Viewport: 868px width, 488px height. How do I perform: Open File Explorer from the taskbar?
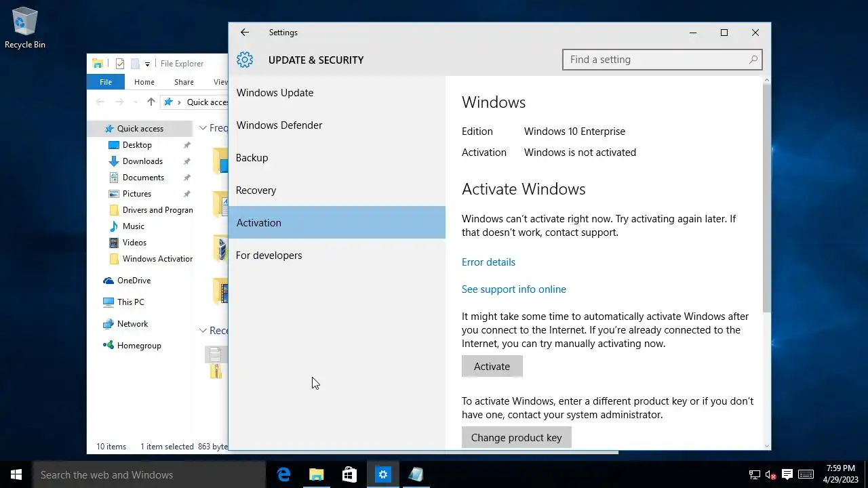coord(317,474)
